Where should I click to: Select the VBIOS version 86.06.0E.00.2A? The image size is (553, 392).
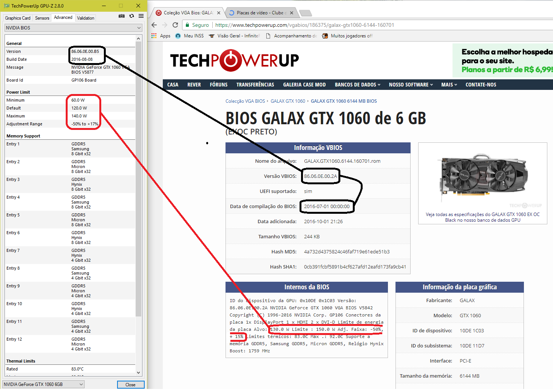(320, 176)
